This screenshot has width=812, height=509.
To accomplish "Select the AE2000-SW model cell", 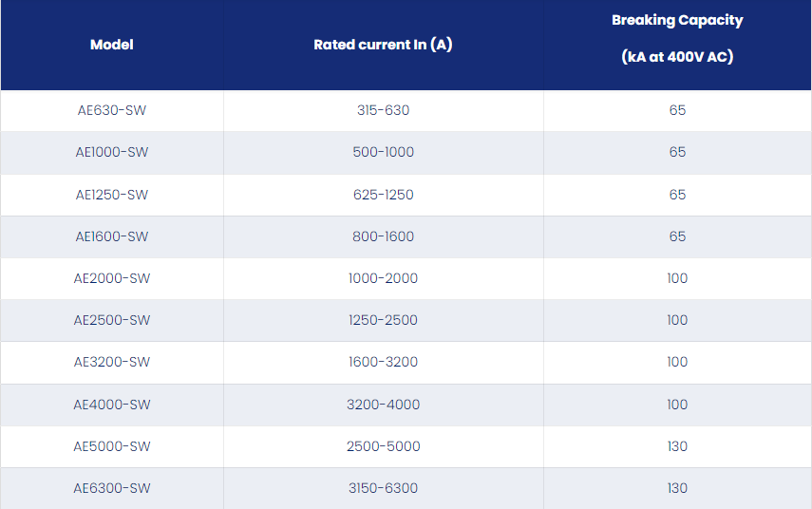I will click(x=112, y=278).
